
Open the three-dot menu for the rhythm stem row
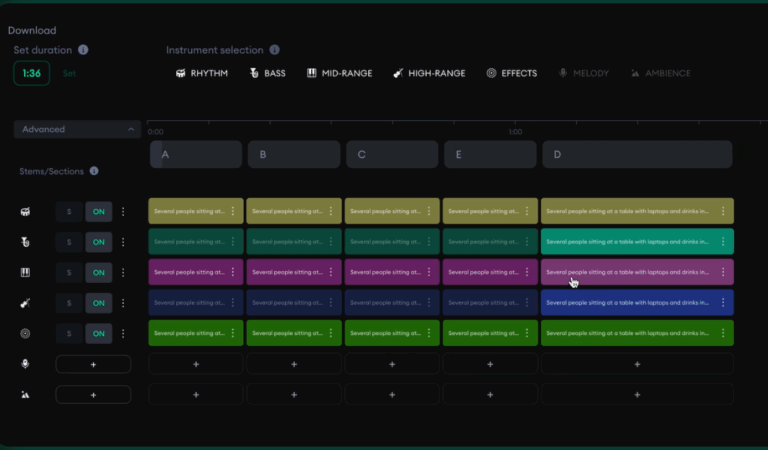[x=123, y=212]
